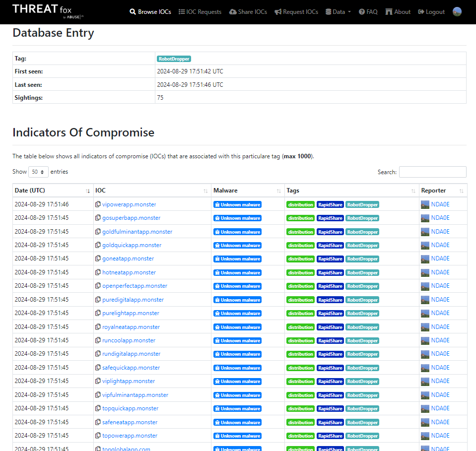Copy IOC vipfulminantapp.monster using copy icon

(98, 395)
